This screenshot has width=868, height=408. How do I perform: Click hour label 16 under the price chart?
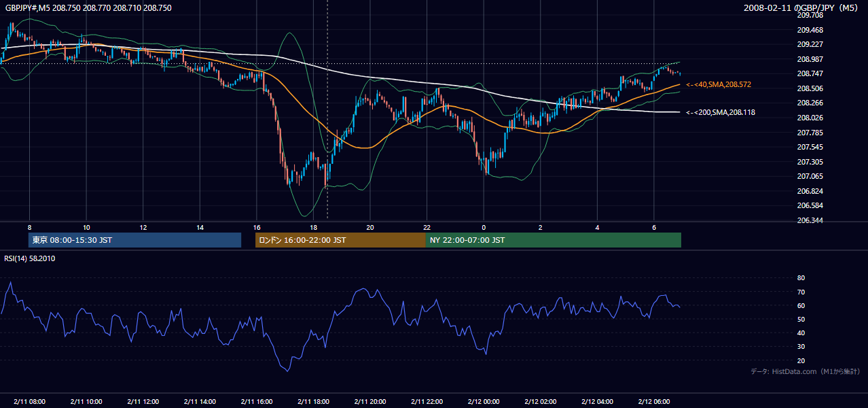pos(257,227)
